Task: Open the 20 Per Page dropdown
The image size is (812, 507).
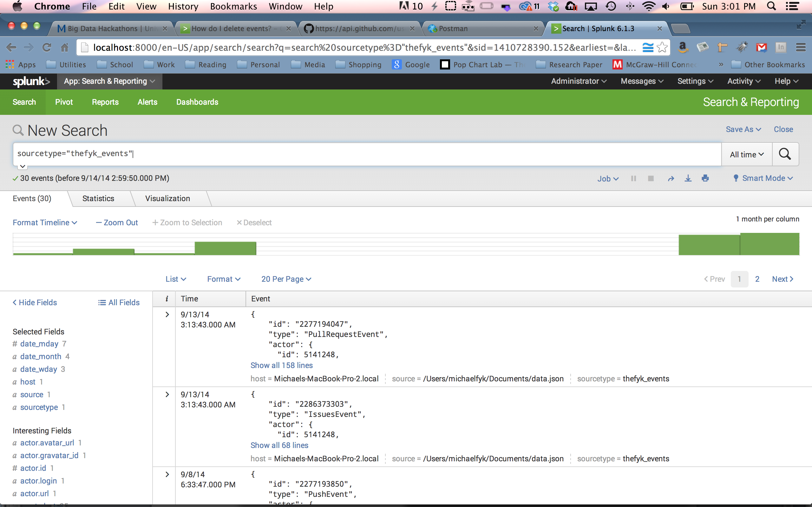Action: point(286,279)
